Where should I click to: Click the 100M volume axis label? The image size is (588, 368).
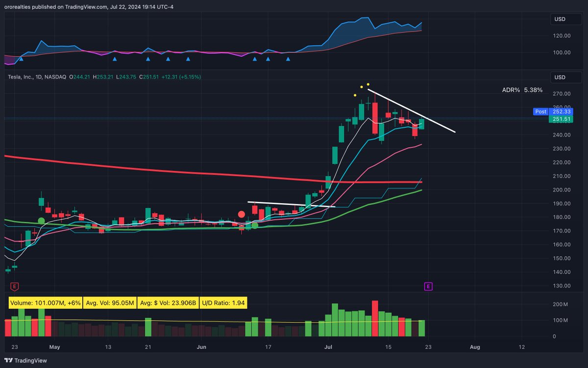(561, 320)
